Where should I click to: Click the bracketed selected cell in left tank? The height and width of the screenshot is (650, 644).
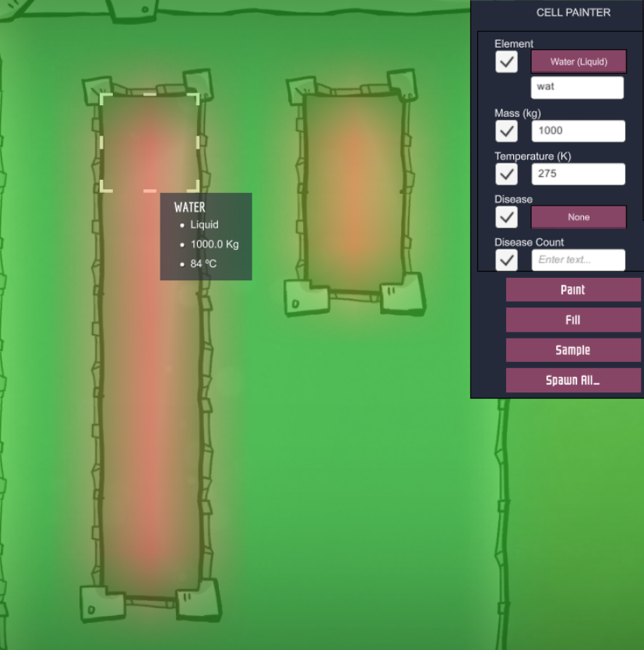pos(150,142)
